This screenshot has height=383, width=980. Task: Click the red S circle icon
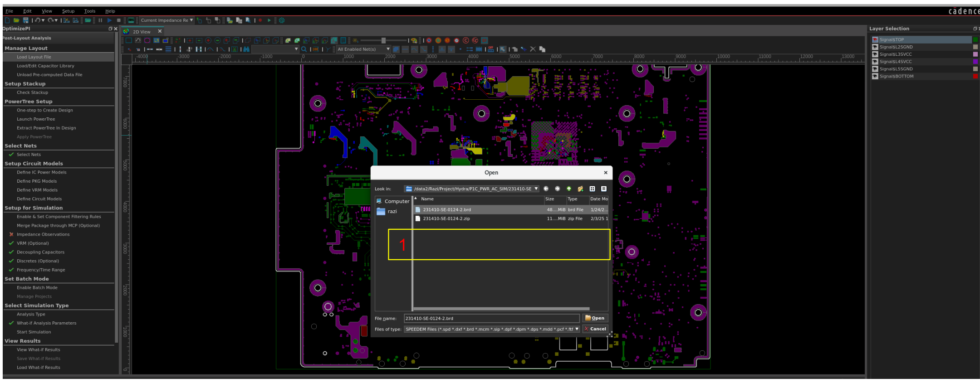click(x=447, y=40)
